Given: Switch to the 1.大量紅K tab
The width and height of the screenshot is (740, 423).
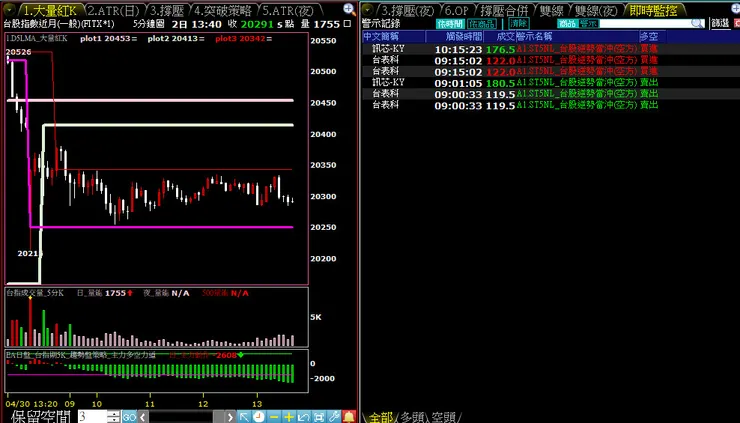Looking at the screenshot, I should tap(50, 10).
